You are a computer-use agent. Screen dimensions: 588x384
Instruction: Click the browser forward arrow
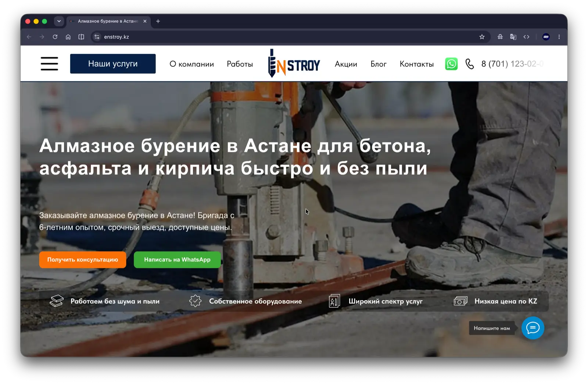[x=42, y=37]
